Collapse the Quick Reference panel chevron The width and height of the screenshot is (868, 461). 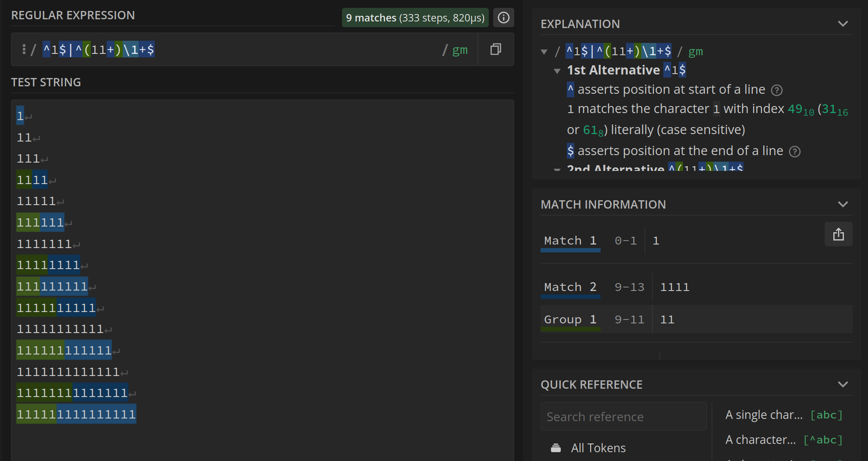pos(843,384)
